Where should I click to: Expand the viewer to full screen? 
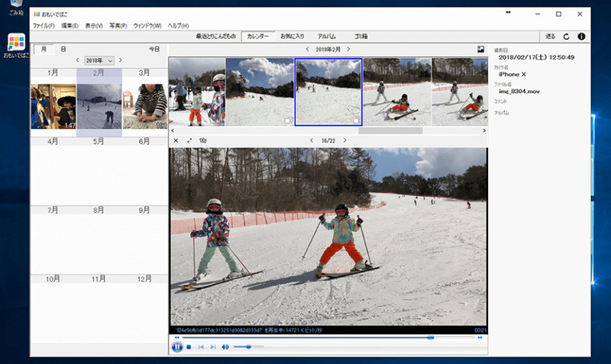click(x=189, y=140)
